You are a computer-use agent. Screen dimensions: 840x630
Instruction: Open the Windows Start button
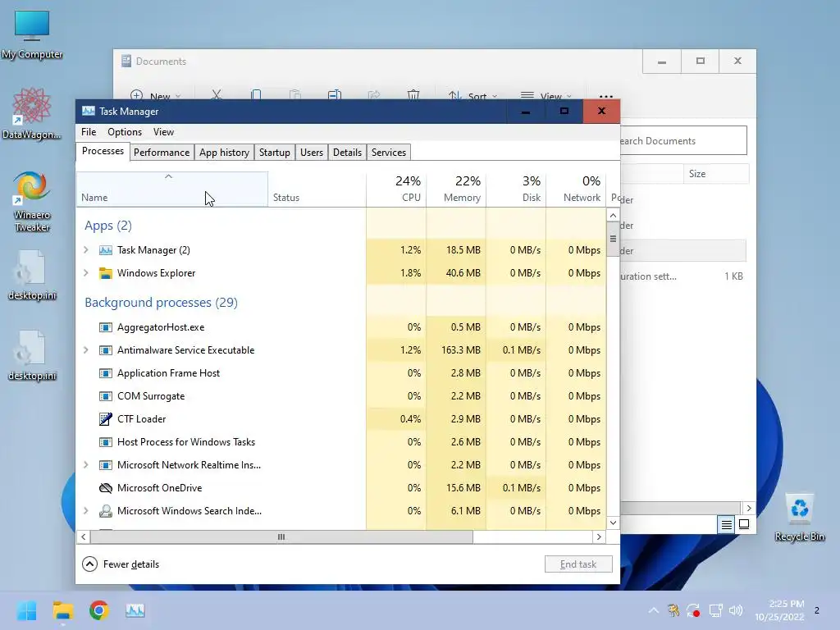pyautogui.click(x=26, y=610)
